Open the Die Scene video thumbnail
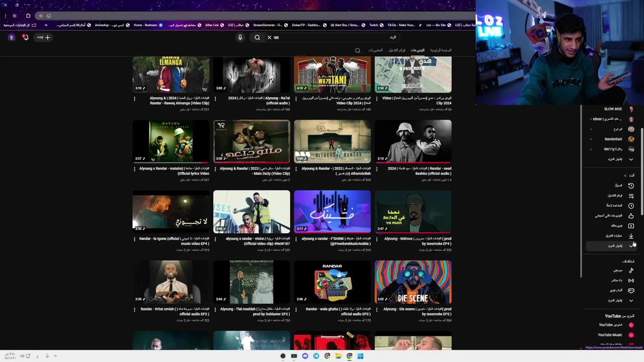Viewport: 644px width, 362px height. [413, 282]
